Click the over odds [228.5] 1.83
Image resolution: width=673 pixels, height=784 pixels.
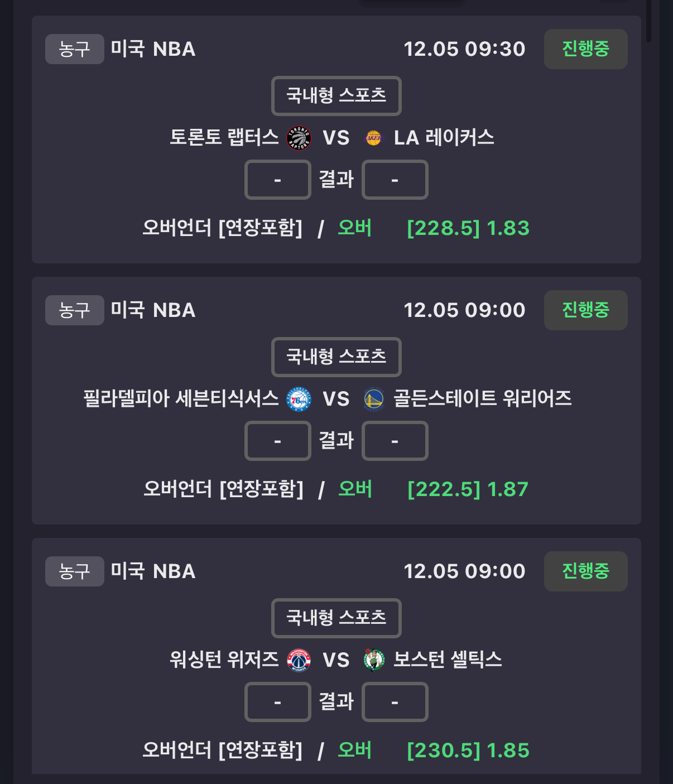468,228
